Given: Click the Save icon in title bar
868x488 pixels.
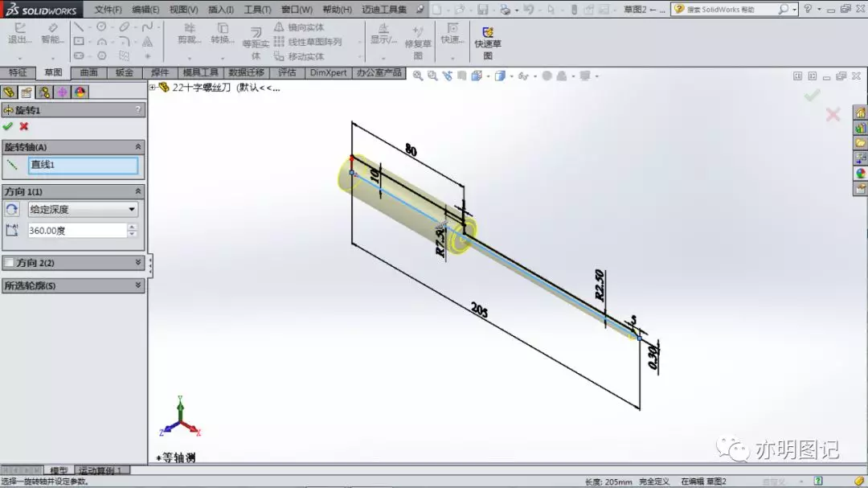Looking at the screenshot, I should point(483,10).
